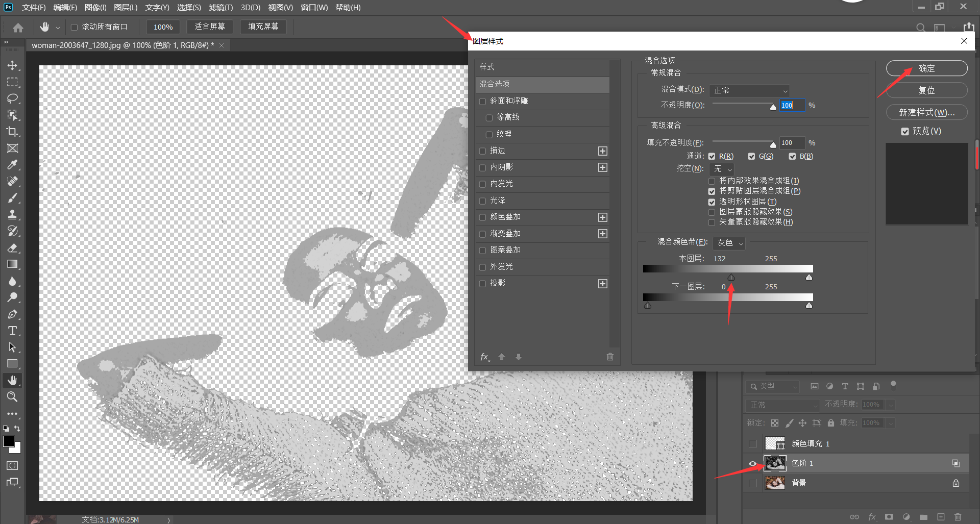Open Layers panel 填充 dropdown arrow

click(891, 423)
